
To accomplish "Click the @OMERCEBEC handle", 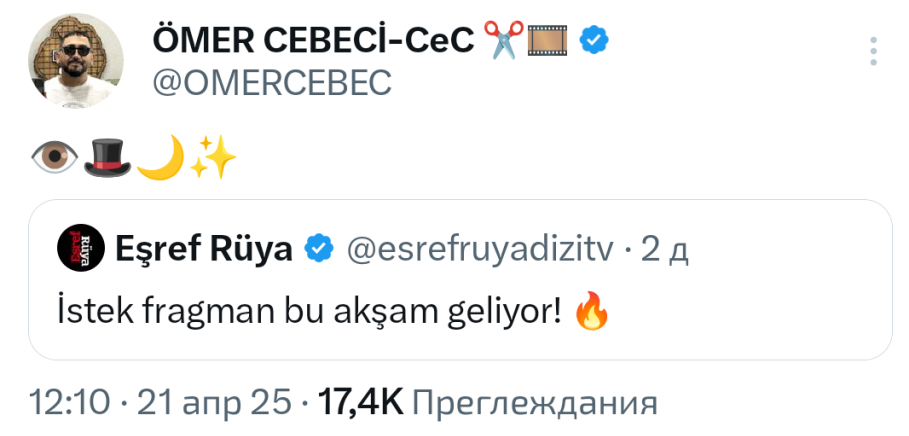I will (271, 84).
